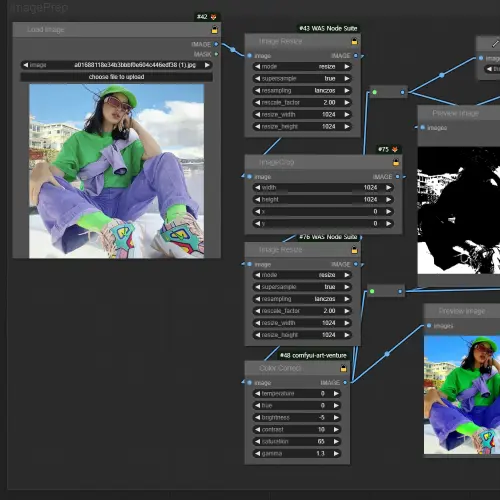Viewport: 500px width, 500px height.
Task: Click the MASK output dot on Load Image
Action: tap(216, 54)
